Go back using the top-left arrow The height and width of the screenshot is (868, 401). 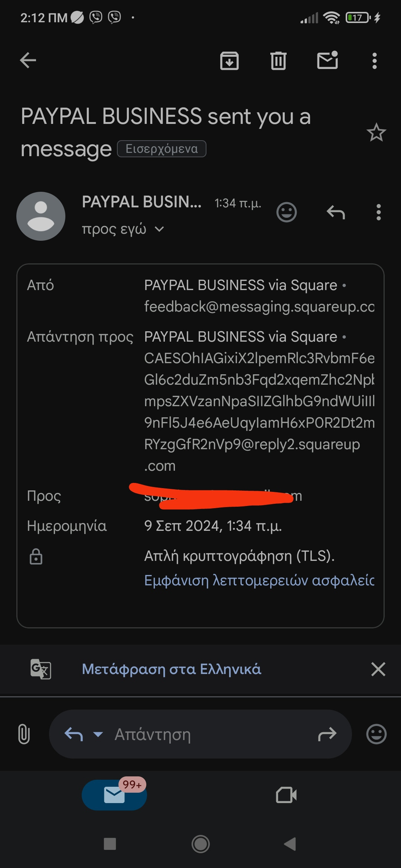(x=28, y=60)
